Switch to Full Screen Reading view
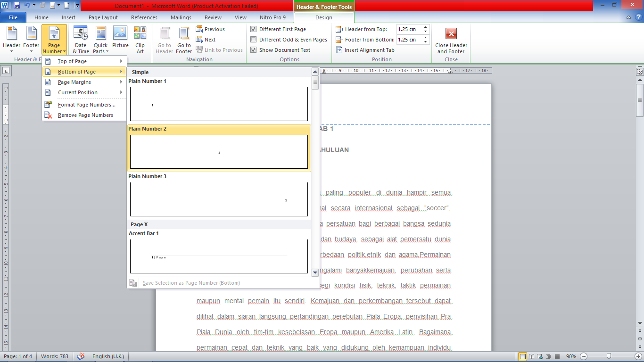Screen dimensions: 644x362 pyautogui.click(x=531, y=356)
